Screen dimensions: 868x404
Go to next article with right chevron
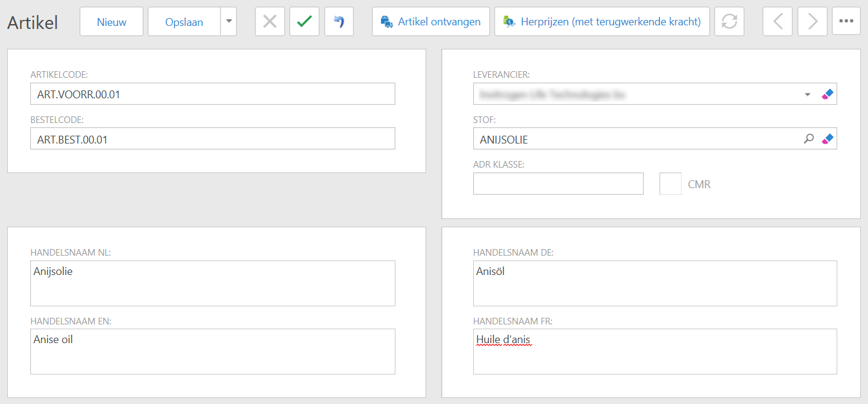point(813,22)
